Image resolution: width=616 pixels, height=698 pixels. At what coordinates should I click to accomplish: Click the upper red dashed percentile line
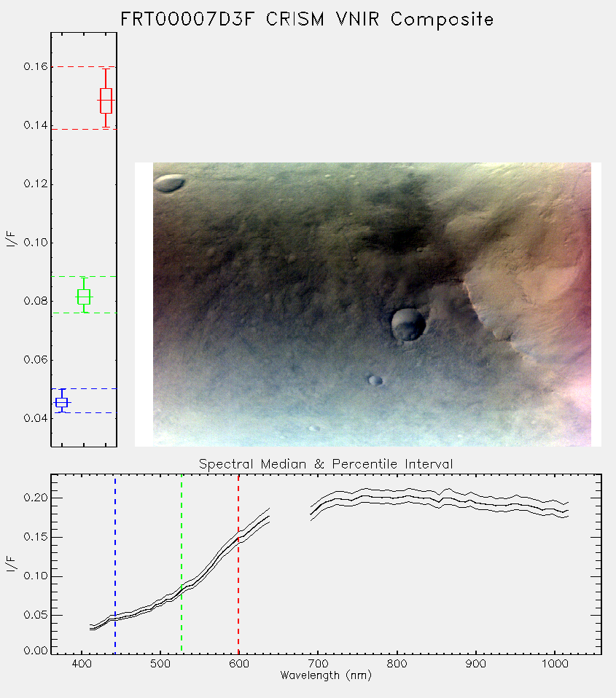click(x=84, y=67)
